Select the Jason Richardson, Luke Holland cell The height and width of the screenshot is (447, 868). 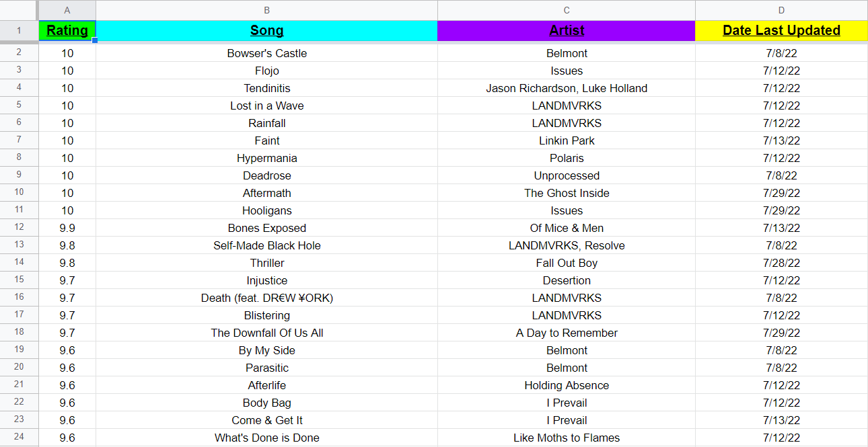point(567,88)
